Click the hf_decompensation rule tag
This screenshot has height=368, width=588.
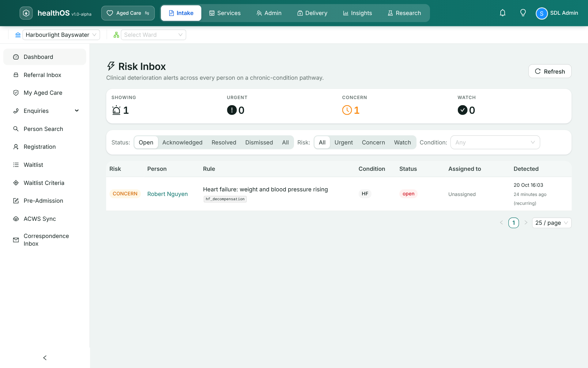(225, 199)
